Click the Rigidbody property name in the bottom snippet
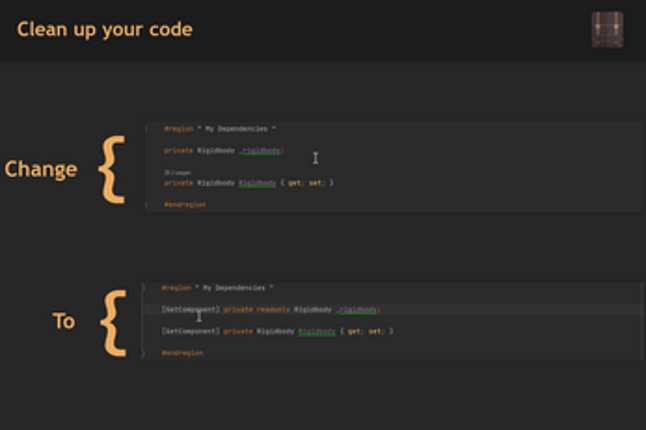 [x=316, y=331]
